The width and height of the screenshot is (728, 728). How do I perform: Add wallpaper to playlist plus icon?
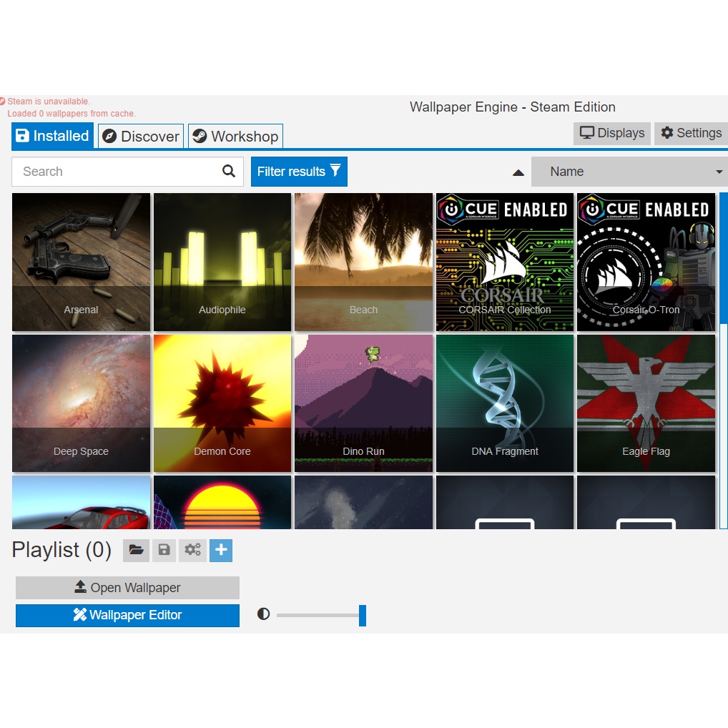click(221, 550)
